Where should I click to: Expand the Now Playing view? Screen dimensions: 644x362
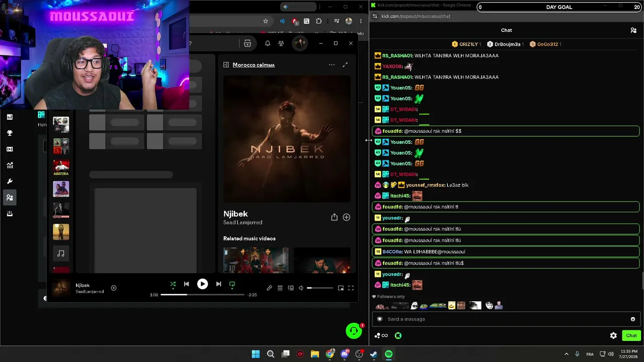tap(345, 65)
